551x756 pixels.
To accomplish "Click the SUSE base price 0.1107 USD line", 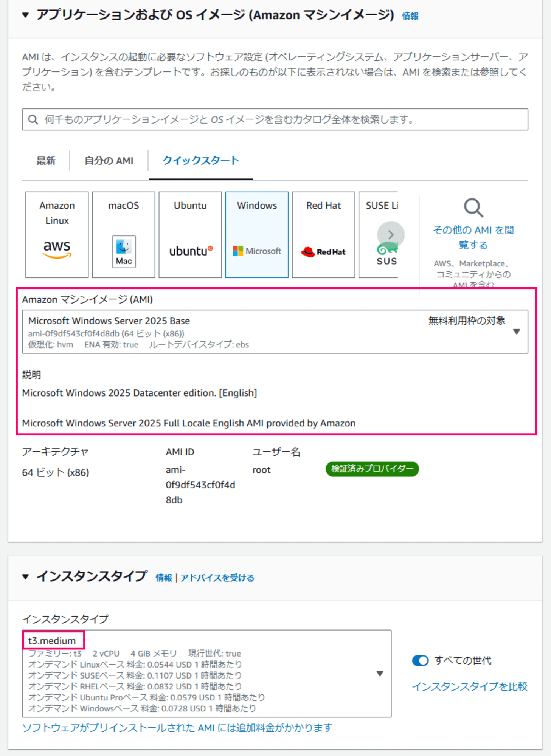I will [x=135, y=675].
